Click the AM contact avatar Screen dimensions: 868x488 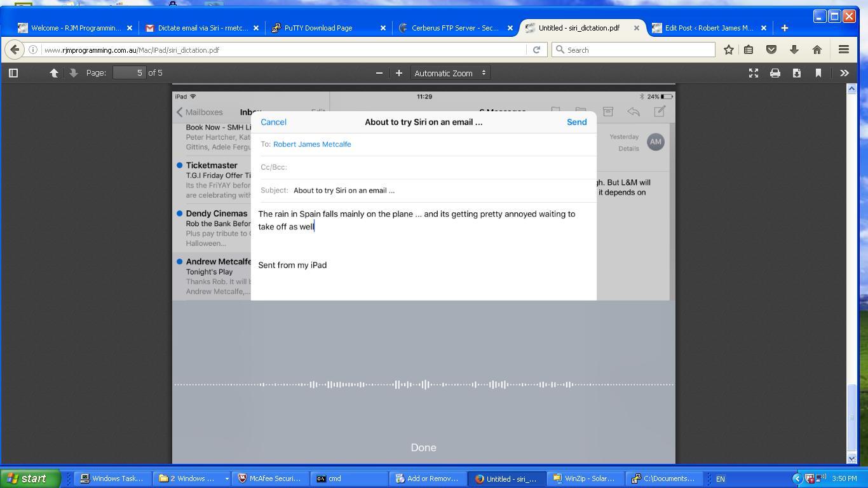656,142
